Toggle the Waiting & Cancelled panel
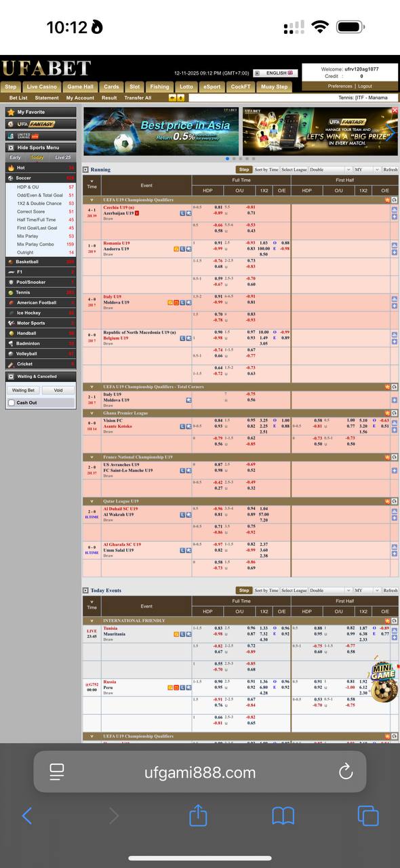 tap(41, 376)
